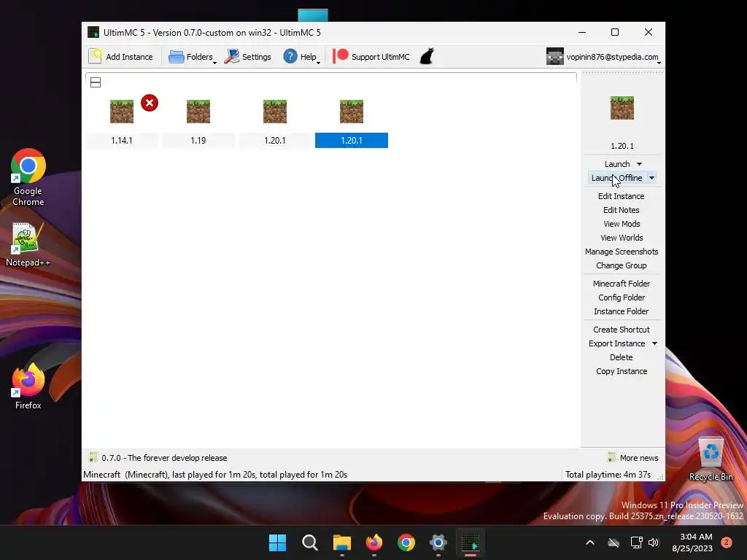The width and height of the screenshot is (747, 560).
Task: Open Google Chrome desktop shortcut
Action: click(x=28, y=177)
